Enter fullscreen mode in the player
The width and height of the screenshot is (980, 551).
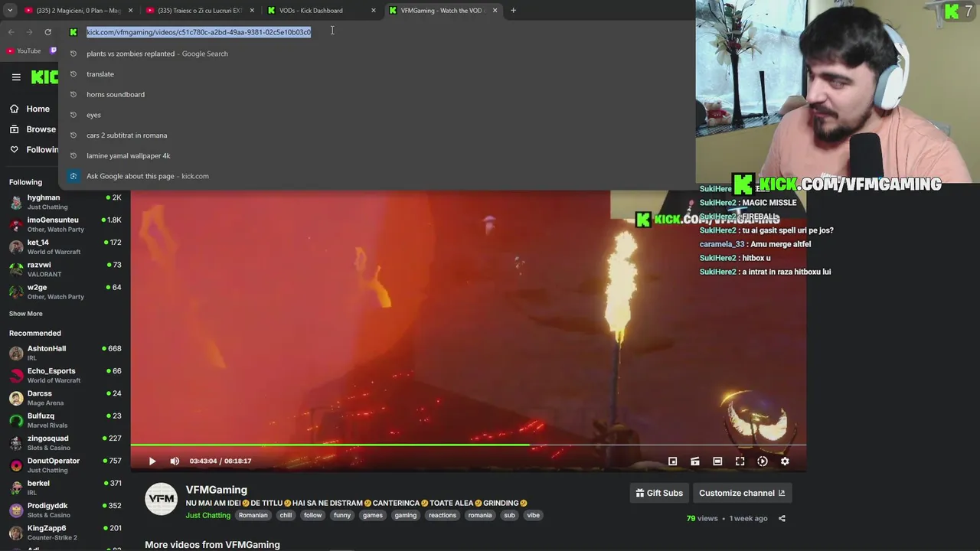click(740, 461)
